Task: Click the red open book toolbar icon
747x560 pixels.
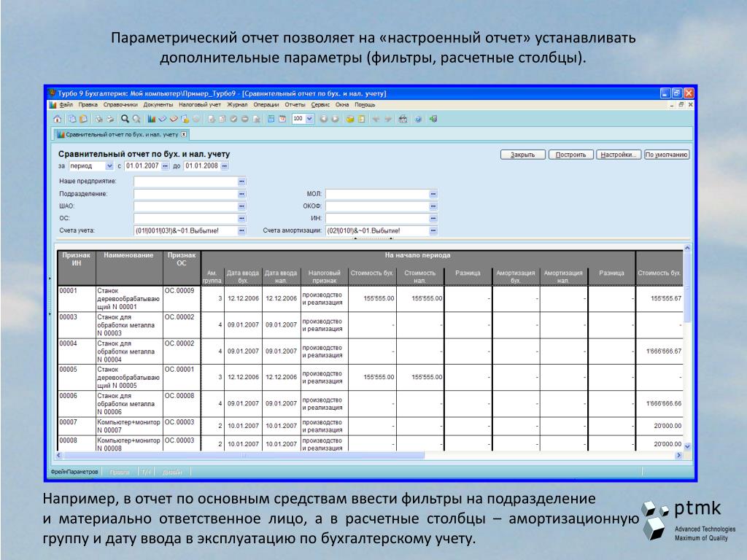Action: [x=174, y=119]
